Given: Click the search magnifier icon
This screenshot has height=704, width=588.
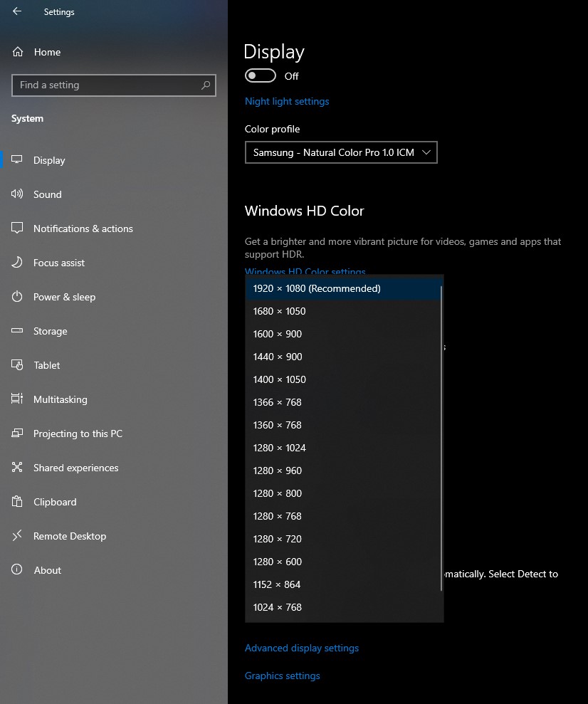Looking at the screenshot, I should [206, 85].
